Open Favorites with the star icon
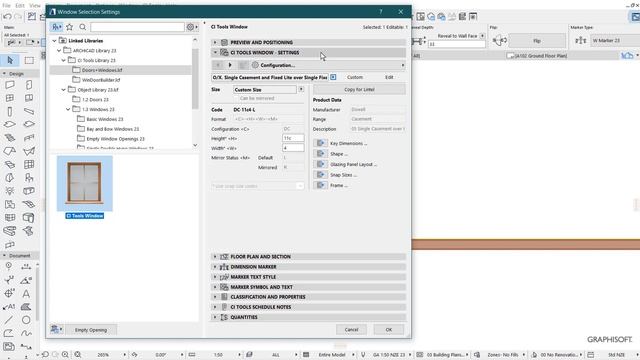 tap(70, 27)
